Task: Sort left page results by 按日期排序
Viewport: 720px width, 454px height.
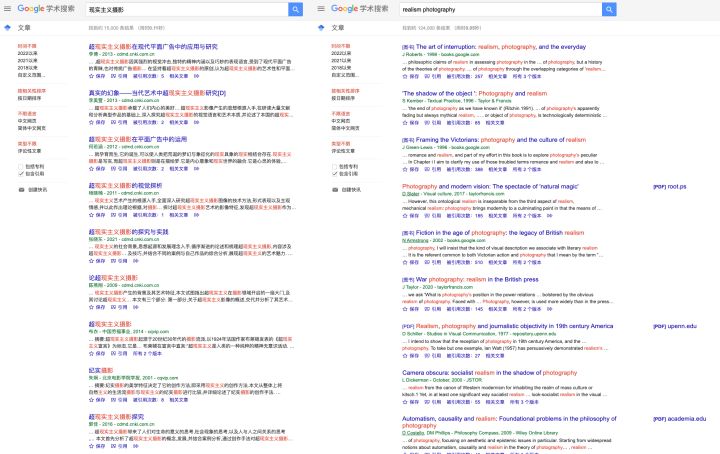Action: click(x=29, y=98)
